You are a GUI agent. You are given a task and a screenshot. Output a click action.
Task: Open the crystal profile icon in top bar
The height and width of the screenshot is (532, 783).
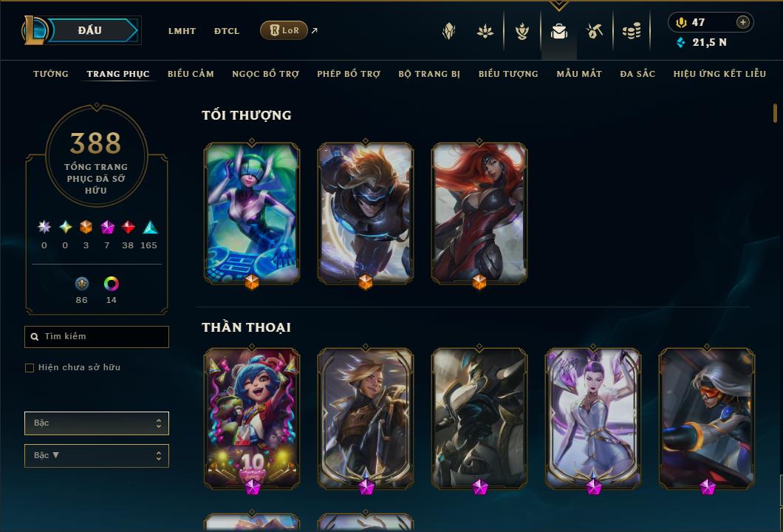[449, 32]
